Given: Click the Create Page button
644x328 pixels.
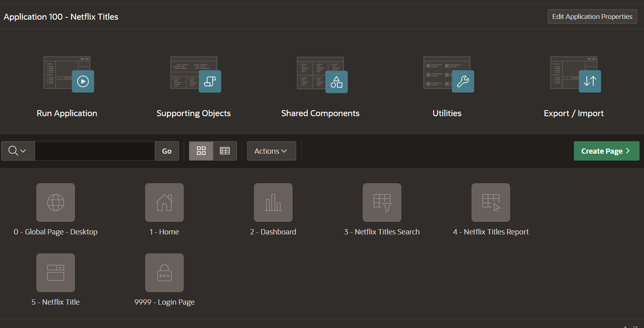Looking at the screenshot, I should pos(606,151).
